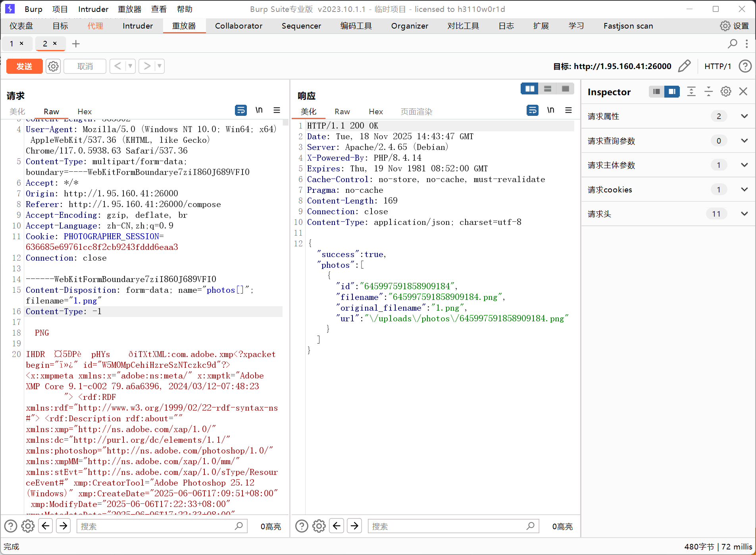Select the Hex tab in response panel
756x555 pixels.
pos(375,112)
